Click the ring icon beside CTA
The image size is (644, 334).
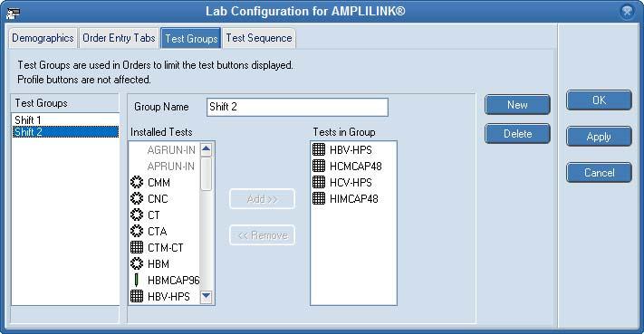[137, 231]
